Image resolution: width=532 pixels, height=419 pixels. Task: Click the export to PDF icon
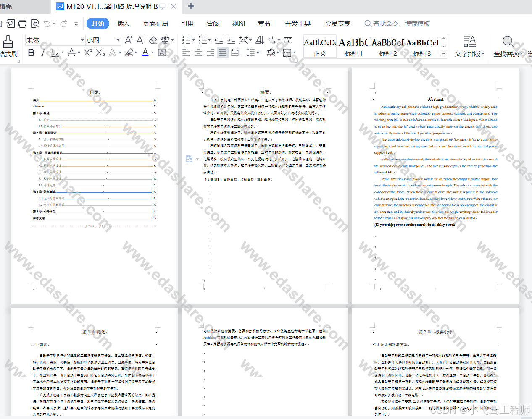(11, 24)
